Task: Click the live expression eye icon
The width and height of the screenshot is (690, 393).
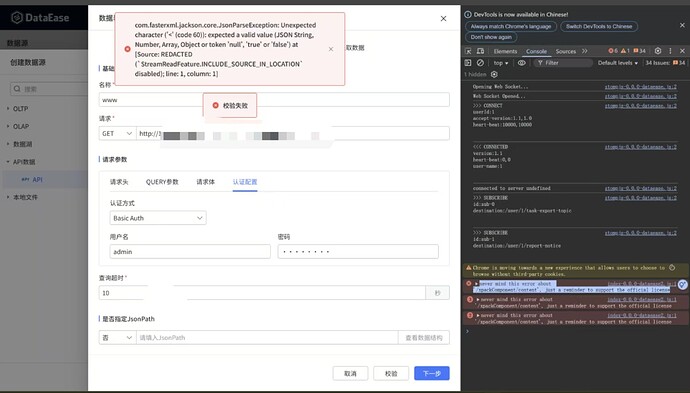Action: click(x=521, y=63)
